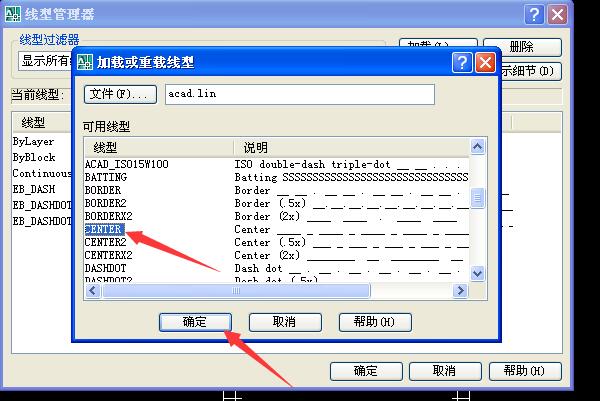The height and width of the screenshot is (401, 600).
Task: Open linetype filter dropdown in Linetype Manager
Action: [x=45, y=61]
